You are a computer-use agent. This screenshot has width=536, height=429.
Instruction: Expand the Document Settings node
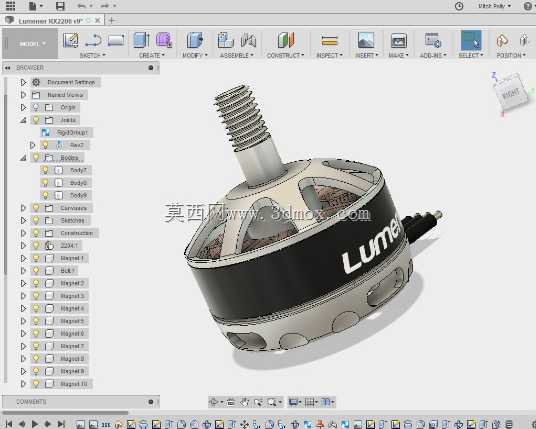tap(23, 82)
